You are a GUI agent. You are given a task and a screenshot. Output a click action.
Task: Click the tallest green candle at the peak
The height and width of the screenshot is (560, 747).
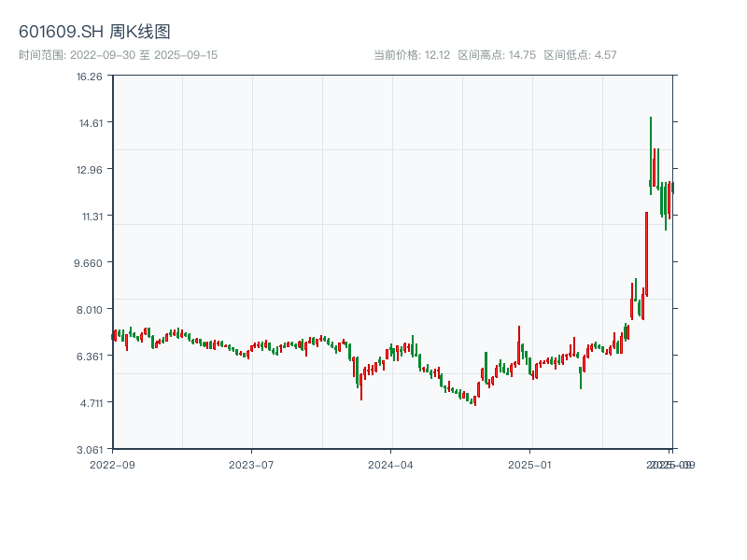tap(651, 154)
